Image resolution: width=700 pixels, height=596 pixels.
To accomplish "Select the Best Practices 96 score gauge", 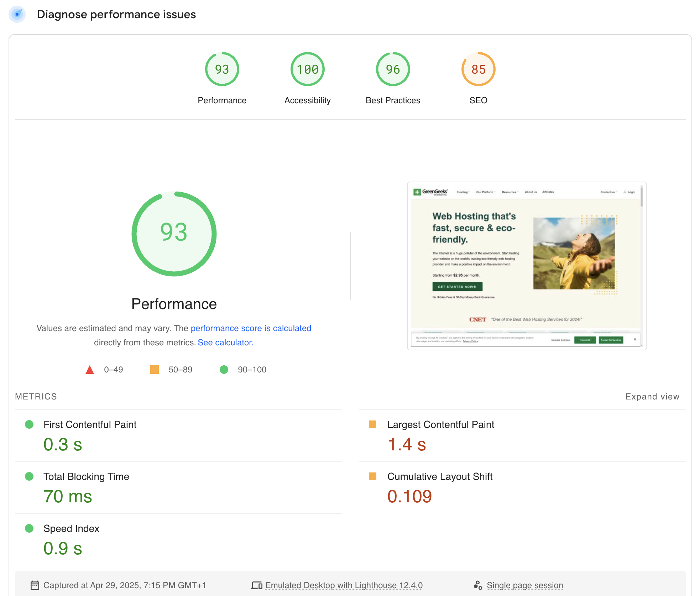I will coord(393,69).
